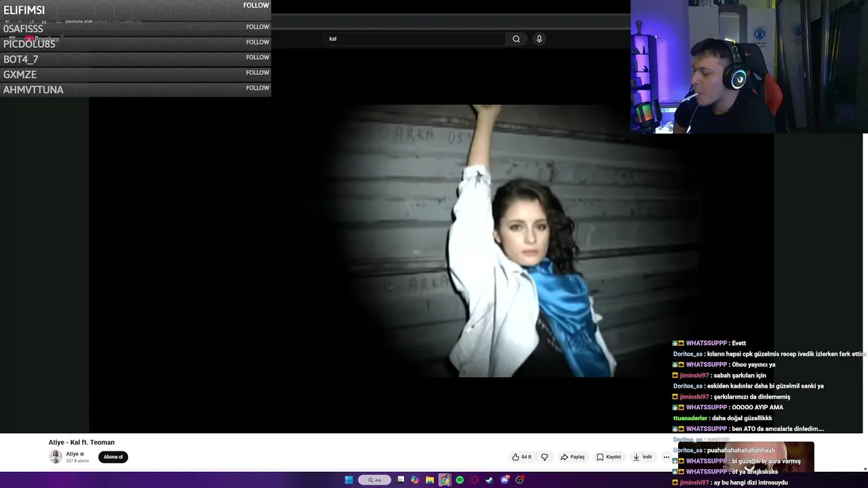This screenshot has height=488, width=868.
Task: Follow GXMZE in the overlay list
Action: [257, 73]
